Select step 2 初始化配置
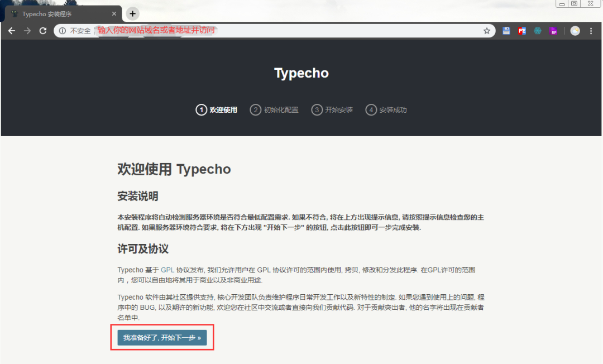603x364 pixels. point(274,110)
